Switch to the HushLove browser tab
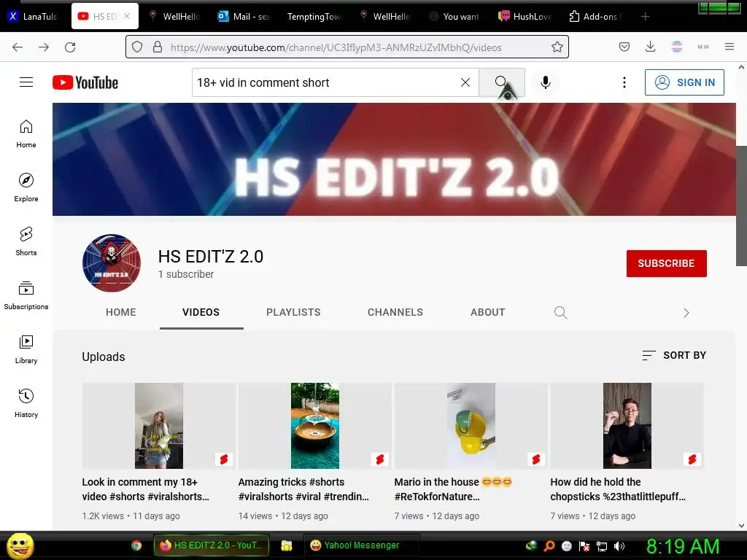Viewport: 747px width, 560px height. [x=525, y=16]
